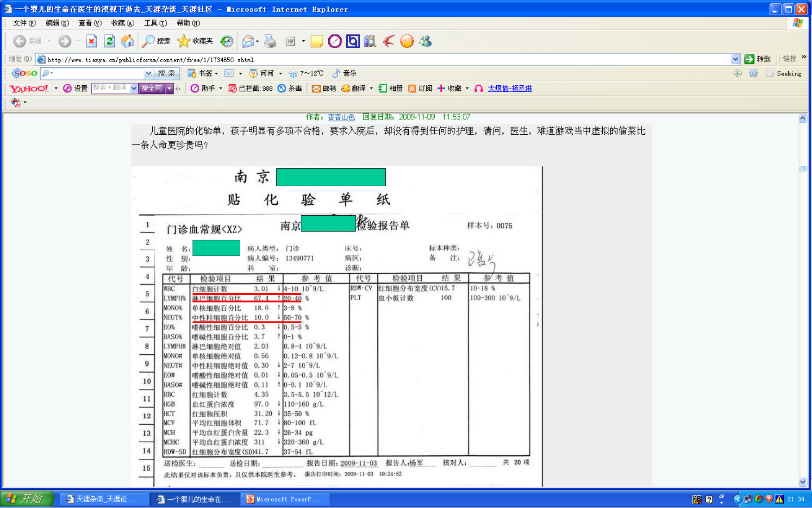Screen dimensions: 812x508
Task: Expand the Yahoo 收藏 dropdown arrow
Action: tap(467, 88)
